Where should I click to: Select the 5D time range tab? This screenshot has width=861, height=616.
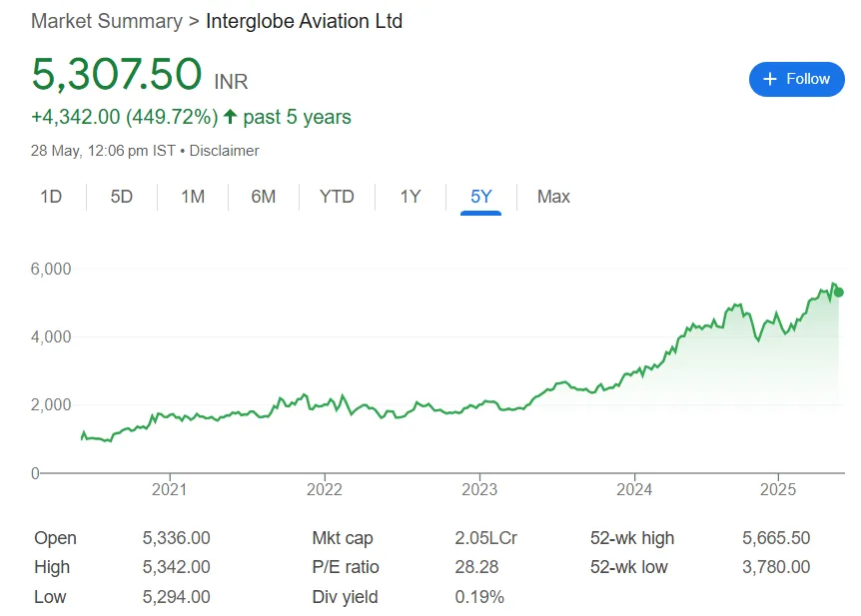pyautogui.click(x=122, y=197)
